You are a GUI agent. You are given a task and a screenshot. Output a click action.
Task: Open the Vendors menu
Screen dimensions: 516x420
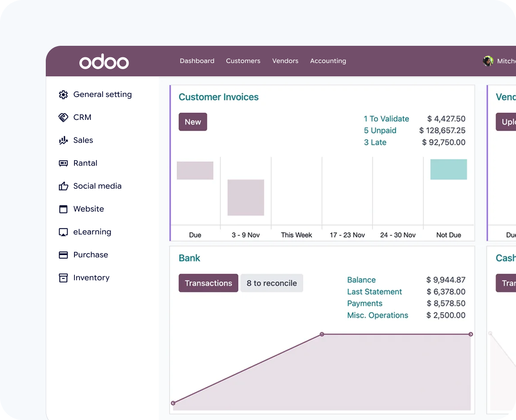click(x=285, y=61)
